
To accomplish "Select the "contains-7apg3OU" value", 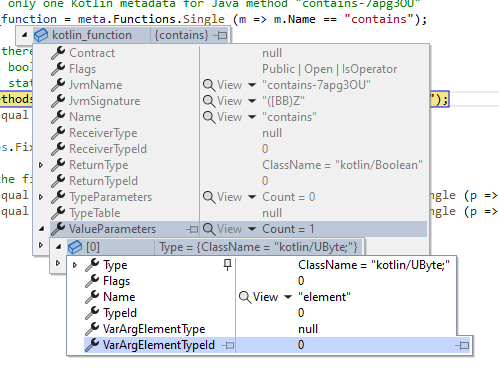I will pos(316,85).
